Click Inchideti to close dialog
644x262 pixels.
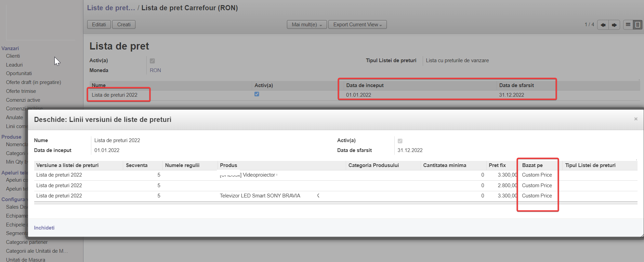pyautogui.click(x=44, y=228)
